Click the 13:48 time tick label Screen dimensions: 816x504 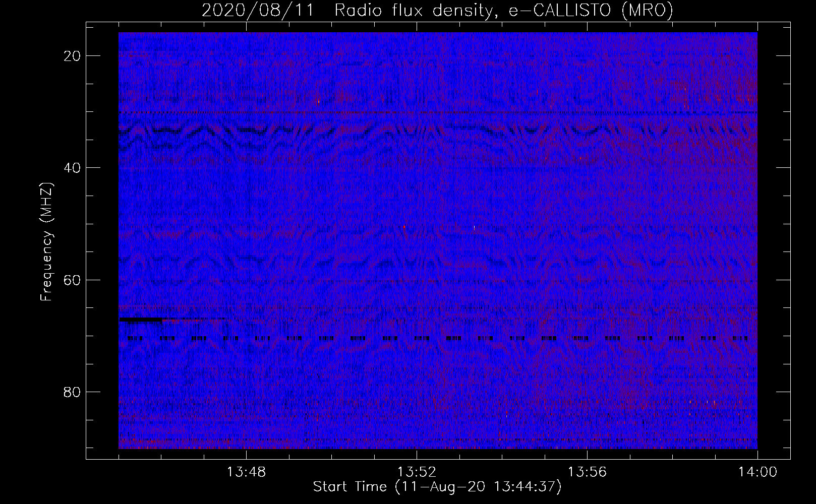coord(246,472)
